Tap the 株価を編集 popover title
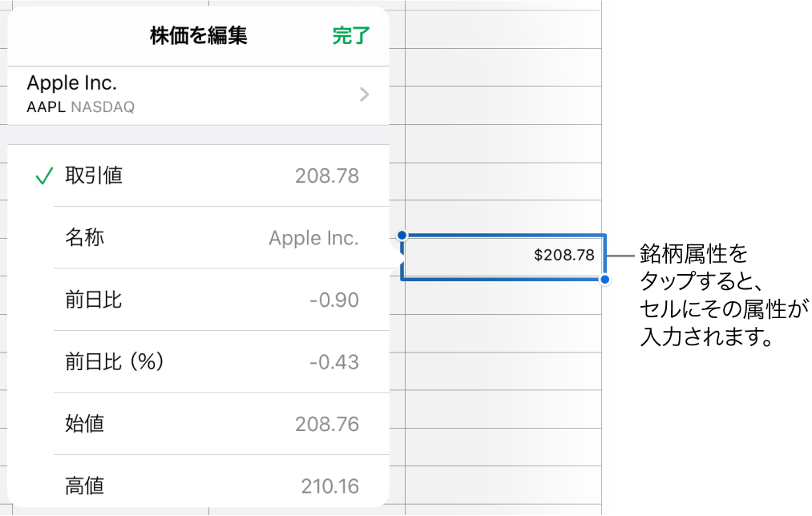Screen dimensions: 812x516 pyautogui.click(x=197, y=35)
